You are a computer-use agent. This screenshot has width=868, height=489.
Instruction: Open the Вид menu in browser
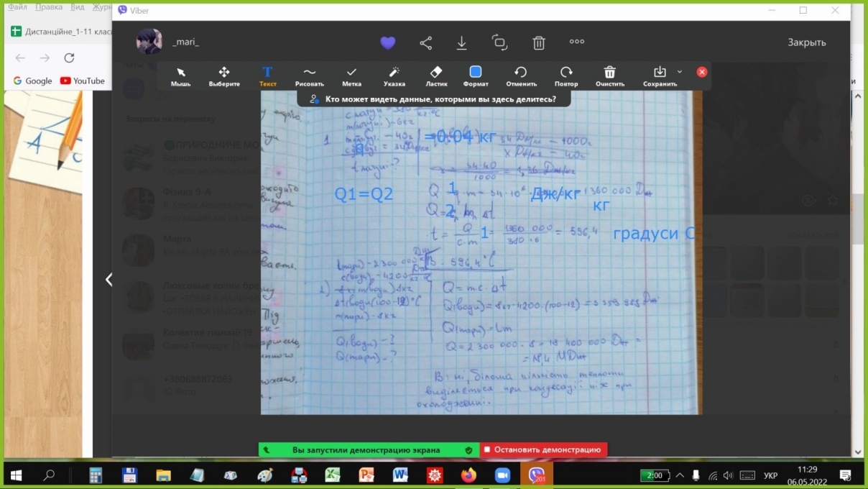pos(78,6)
